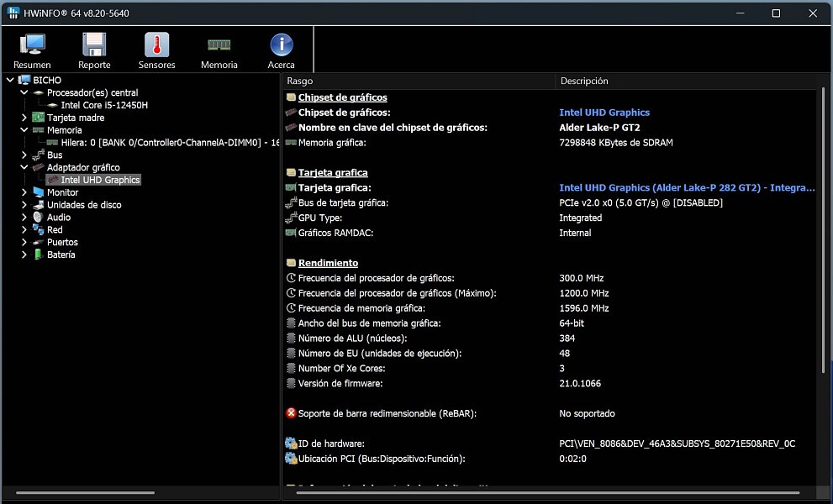Click the chip icon beside Número de ALU
This screenshot has width=833, height=504.
click(291, 339)
